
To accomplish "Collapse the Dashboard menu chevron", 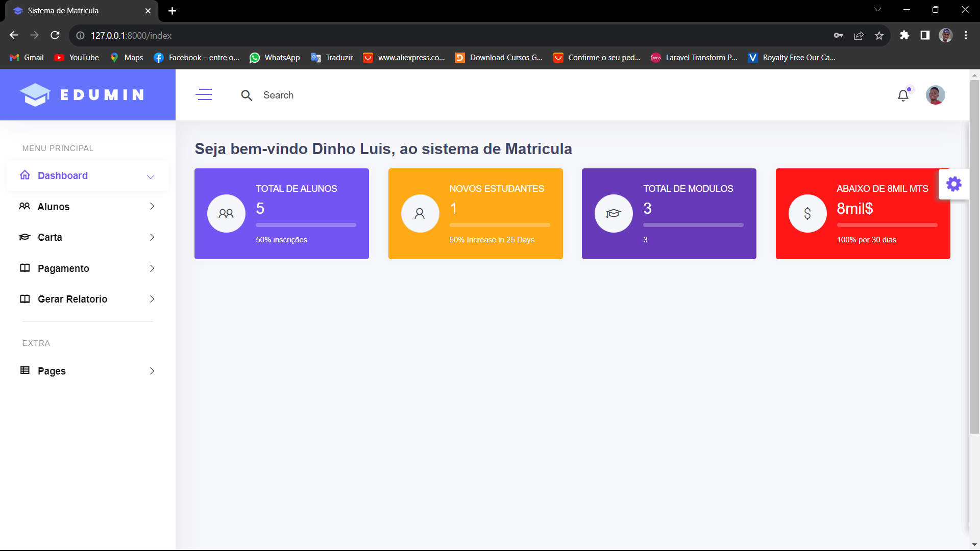I will 151,177.
